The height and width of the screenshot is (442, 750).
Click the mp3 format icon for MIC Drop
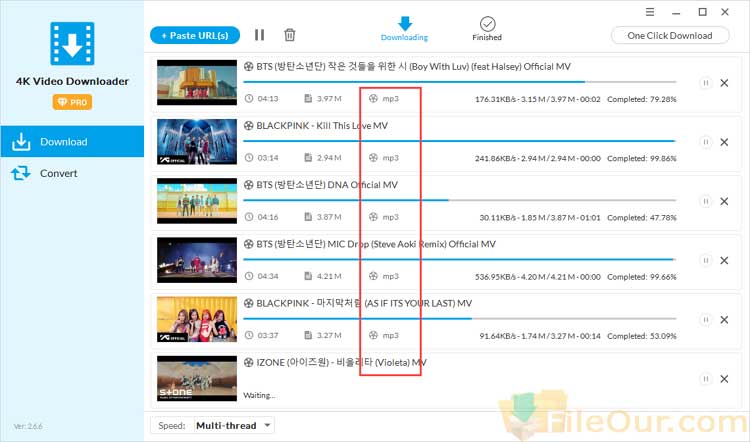pos(373,276)
